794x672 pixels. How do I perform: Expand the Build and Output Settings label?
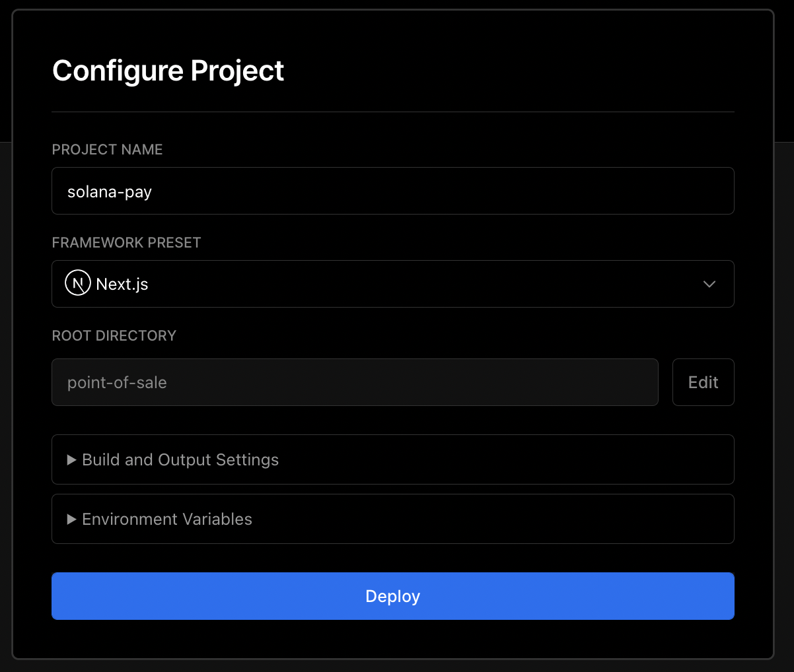click(180, 460)
